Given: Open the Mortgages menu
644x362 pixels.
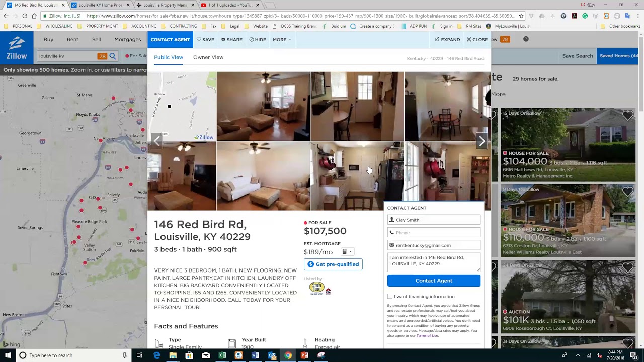Looking at the screenshot, I should (127, 39).
